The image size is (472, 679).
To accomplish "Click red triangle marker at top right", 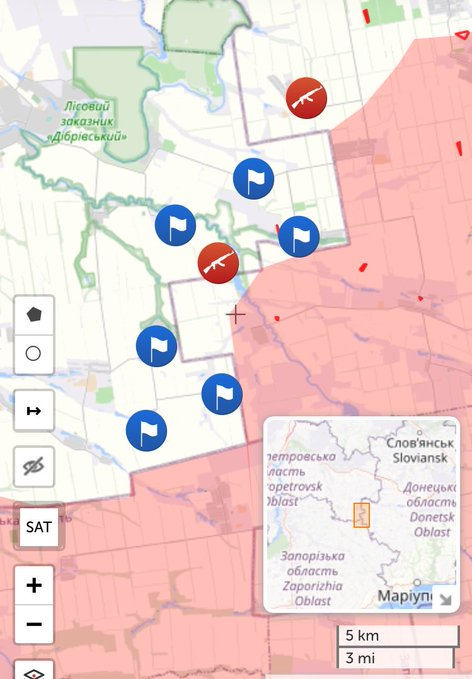I will pos(462,35).
